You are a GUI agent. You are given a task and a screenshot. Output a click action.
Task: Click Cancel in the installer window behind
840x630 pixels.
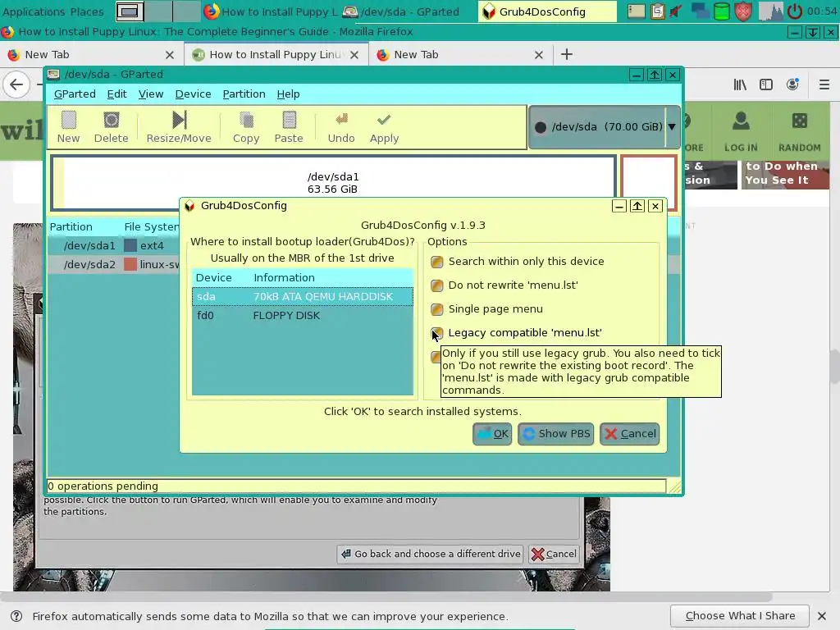[x=554, y=554]
